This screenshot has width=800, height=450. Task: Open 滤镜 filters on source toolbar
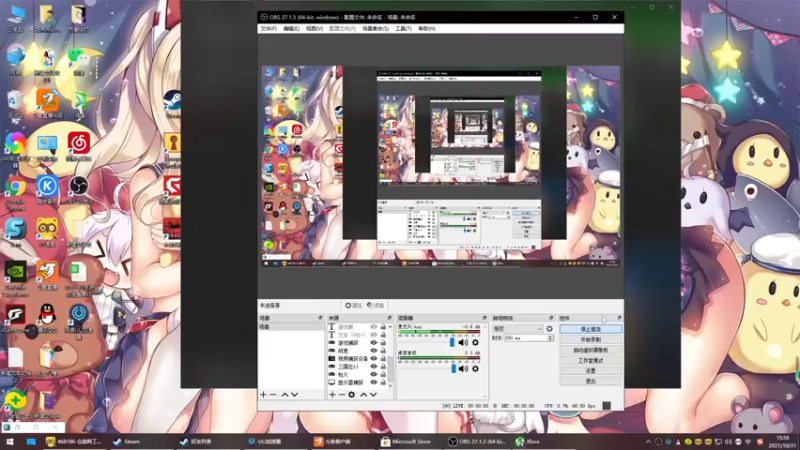[x=376, y=305]
